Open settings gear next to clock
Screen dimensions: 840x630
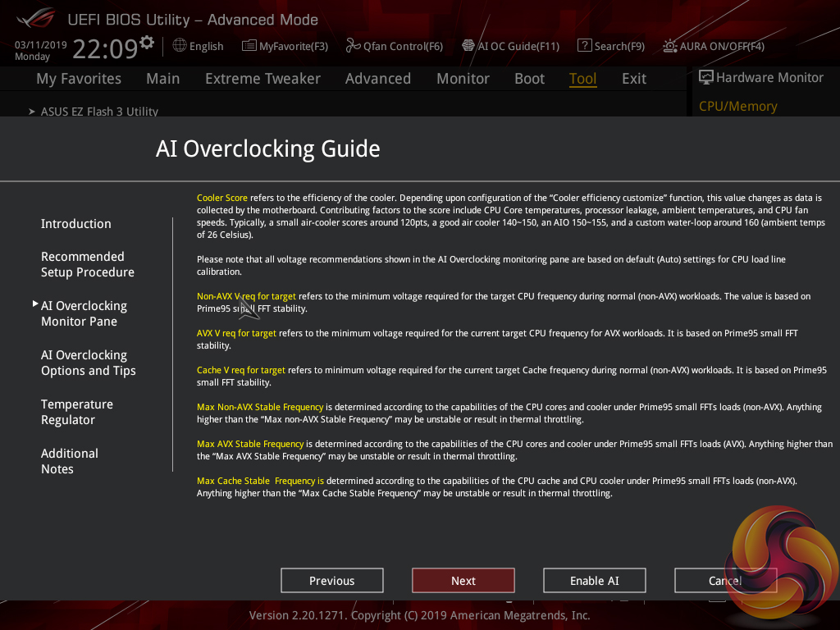(x=147, y=42)
